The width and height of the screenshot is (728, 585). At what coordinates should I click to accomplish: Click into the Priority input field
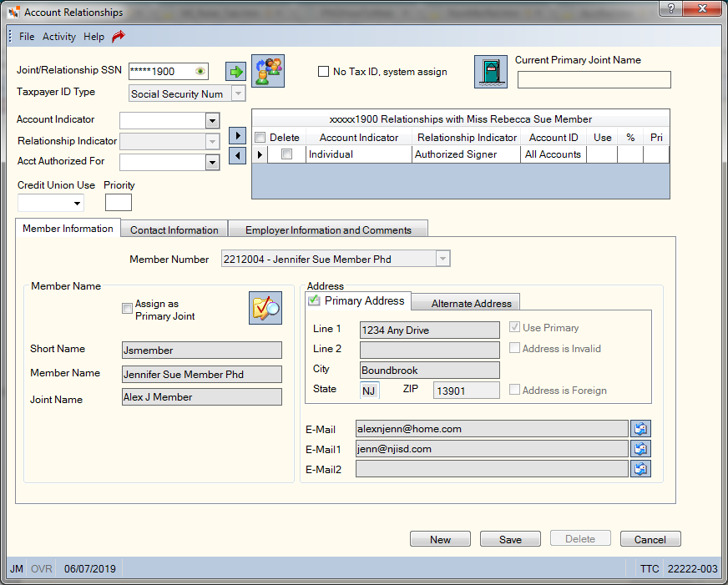(x=119, y=202)
